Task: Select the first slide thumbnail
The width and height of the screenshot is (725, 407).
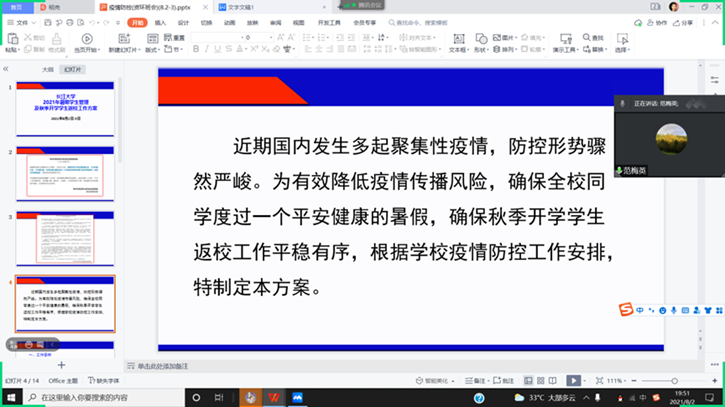Action: (x=65, y=108)
